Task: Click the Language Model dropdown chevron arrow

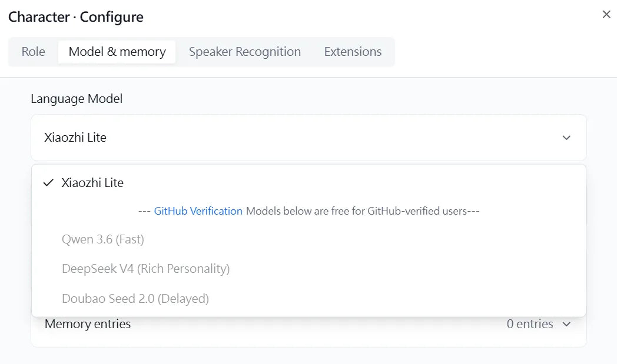Action: pos(566,138)
